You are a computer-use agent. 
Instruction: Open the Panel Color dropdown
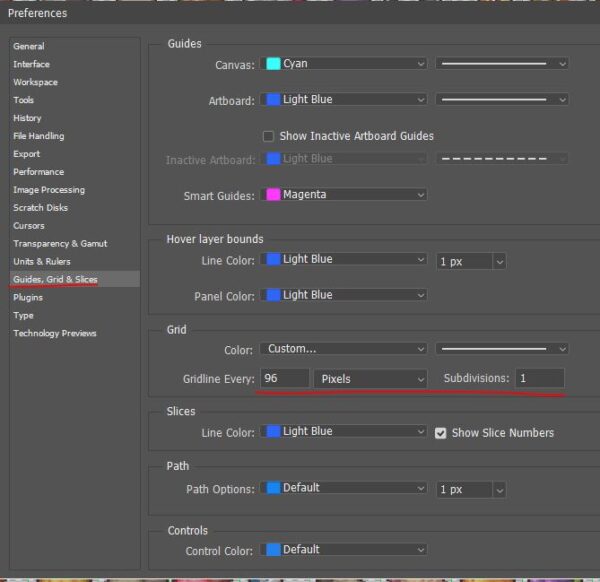(344, 295)
